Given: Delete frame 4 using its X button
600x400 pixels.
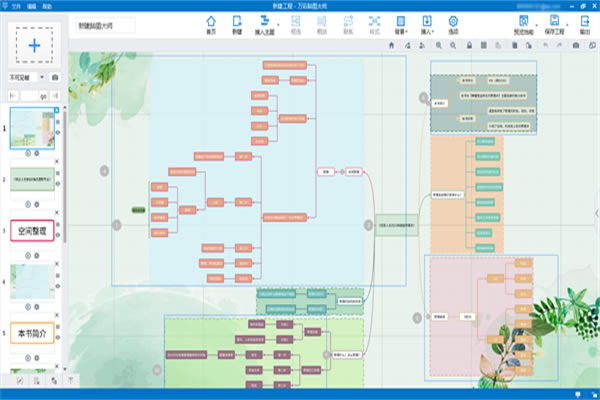Looking at the screenshot, I should point(57,264).
